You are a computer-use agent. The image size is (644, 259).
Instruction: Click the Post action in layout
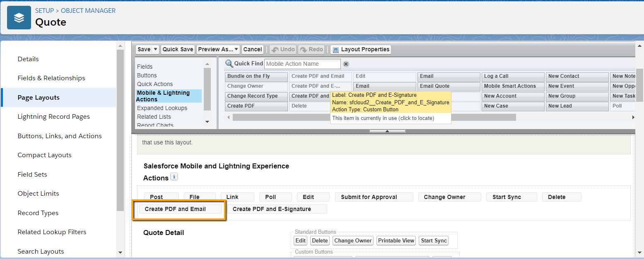[161, 197]
